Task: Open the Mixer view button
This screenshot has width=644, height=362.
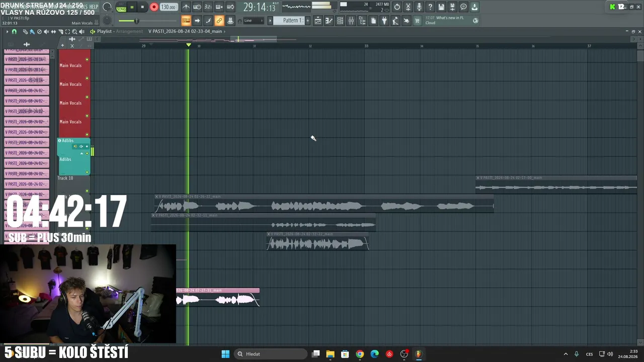Action: (x=351, y=21)
